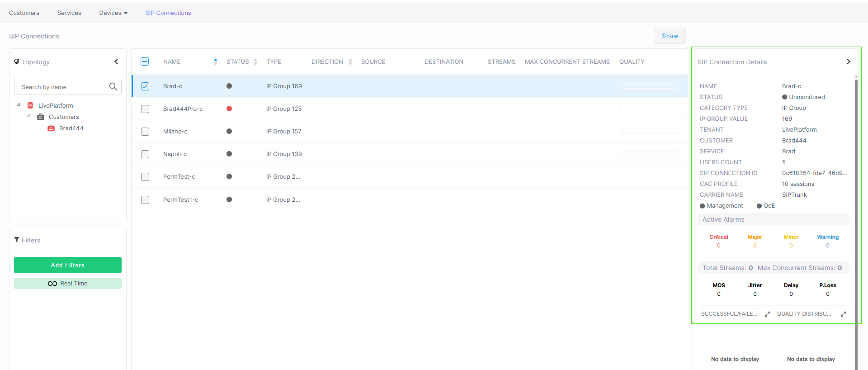Viewport: 868px width, 370px height.
Task: Uncheck the Brad-c row checkbox
Action: pyautogui.click(x=145, y=86)
